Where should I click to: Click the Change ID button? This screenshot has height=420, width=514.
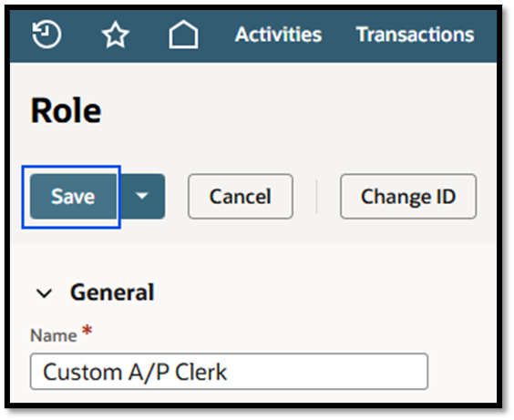click(x=408, y=197)
